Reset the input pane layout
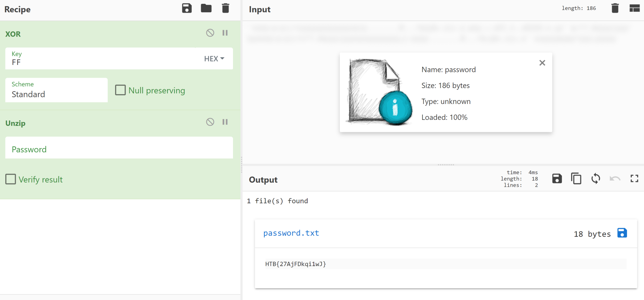Viewport: 644px width, 300px height. 634,8
